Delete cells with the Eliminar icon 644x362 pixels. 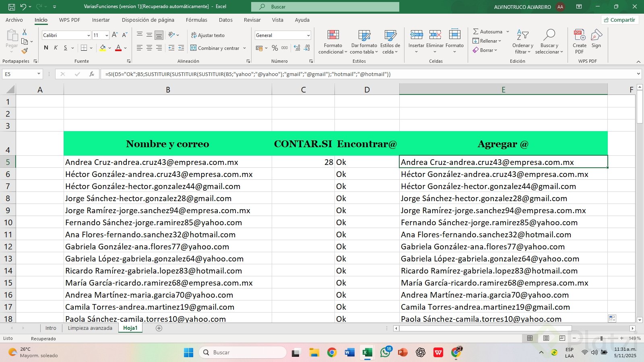[435, 35]
